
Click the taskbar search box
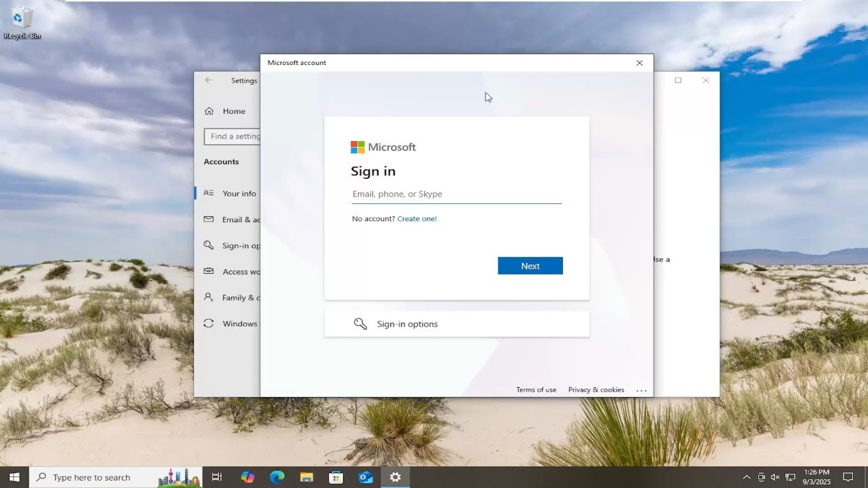(115, 477)
